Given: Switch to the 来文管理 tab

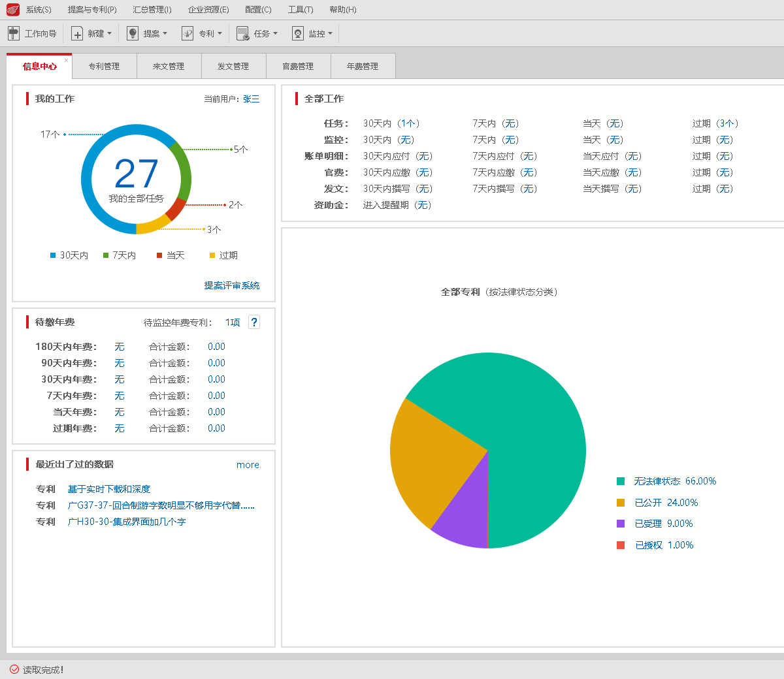Looking at the screenshot, I should [169, 67].
